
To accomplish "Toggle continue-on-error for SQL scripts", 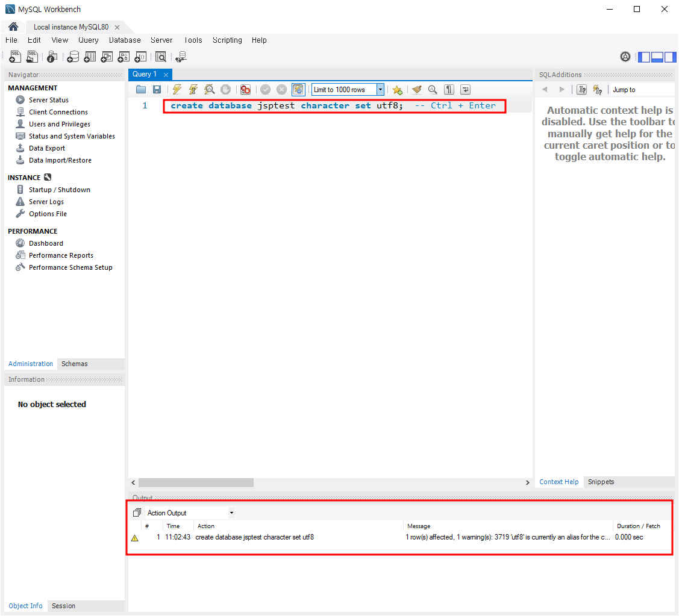I will click(x=246, y=90).
